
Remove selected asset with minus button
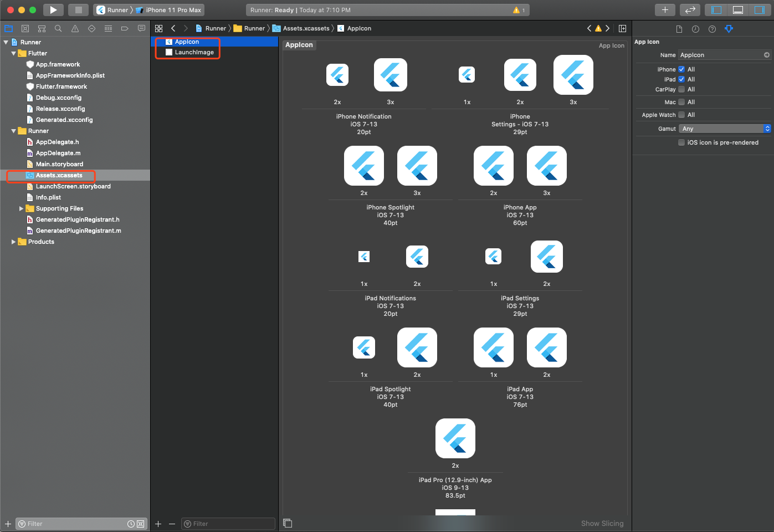(172, 524)
